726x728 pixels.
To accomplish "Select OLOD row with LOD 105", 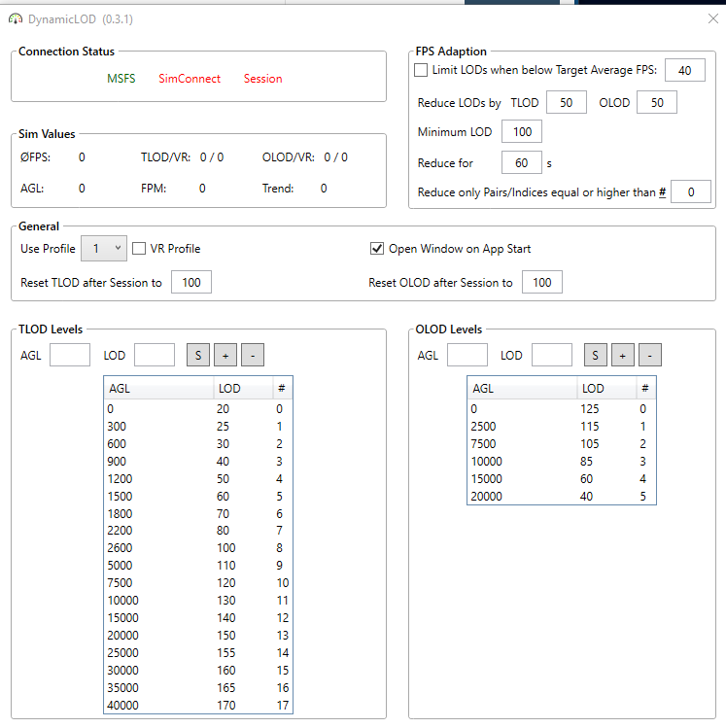I will click(562, 444).
